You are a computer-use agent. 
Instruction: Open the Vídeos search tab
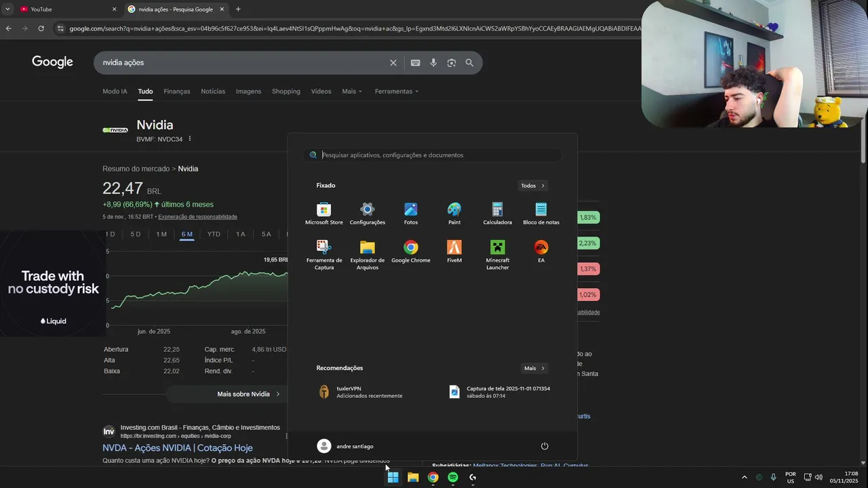(321, 91)
